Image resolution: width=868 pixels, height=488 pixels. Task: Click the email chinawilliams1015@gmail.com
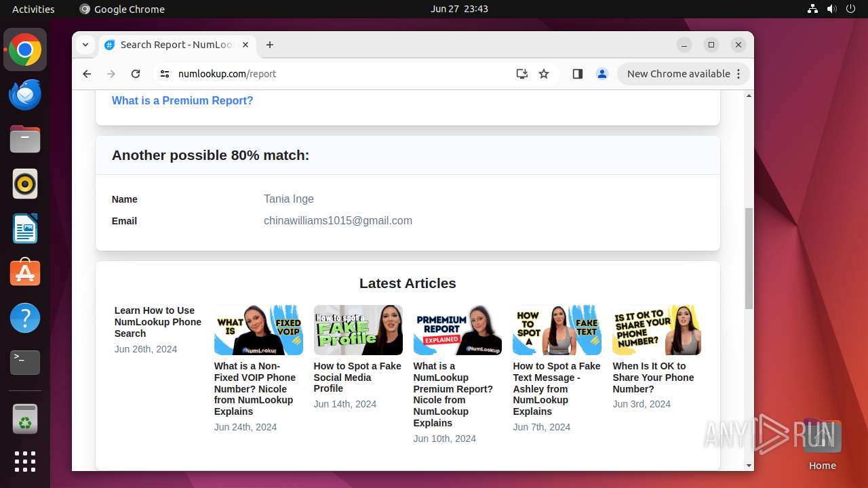coord(338,220)
